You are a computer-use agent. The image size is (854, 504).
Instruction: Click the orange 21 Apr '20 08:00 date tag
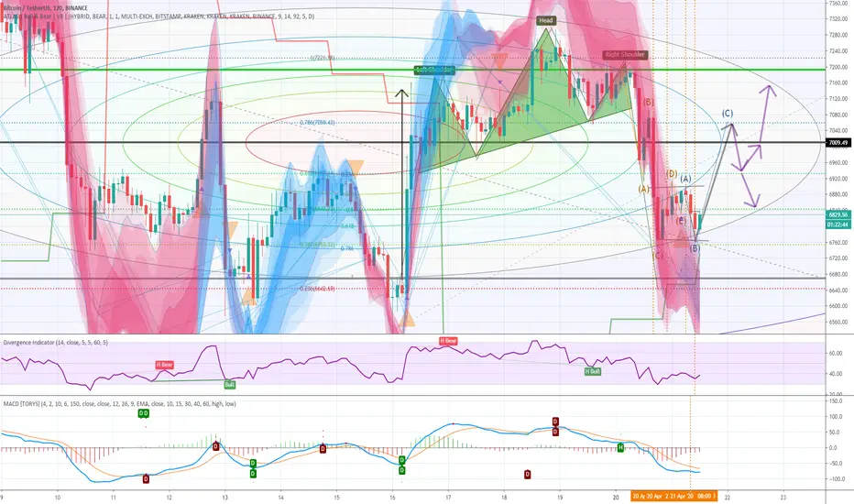692,497
